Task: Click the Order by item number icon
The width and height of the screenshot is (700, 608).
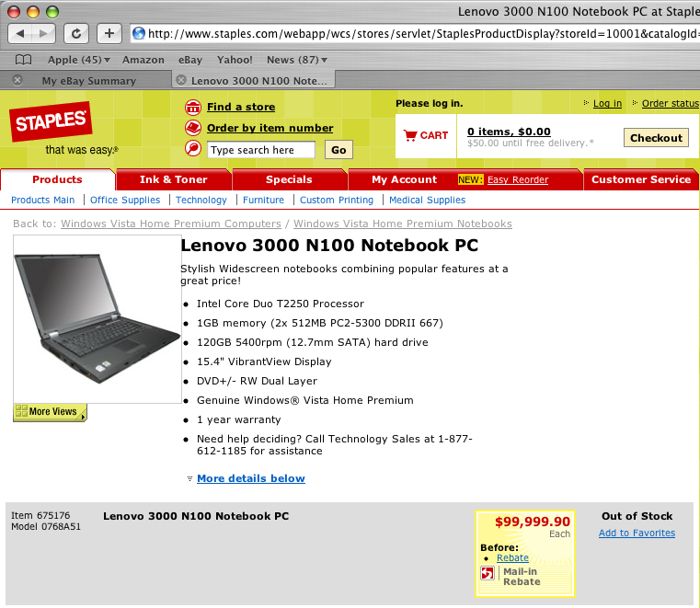Action: click(193, 128)
